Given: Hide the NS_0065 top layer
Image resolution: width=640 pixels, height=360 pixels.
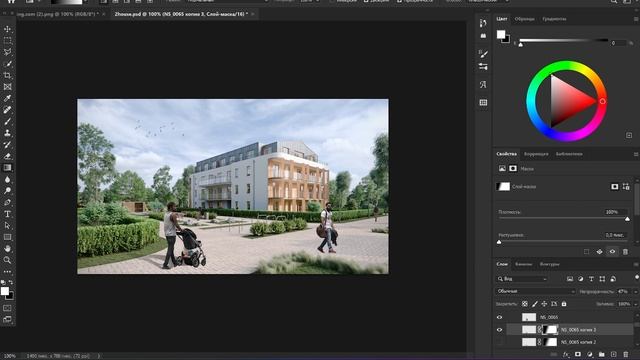Looking at the screenshot, I should click(x=499, y=317).
